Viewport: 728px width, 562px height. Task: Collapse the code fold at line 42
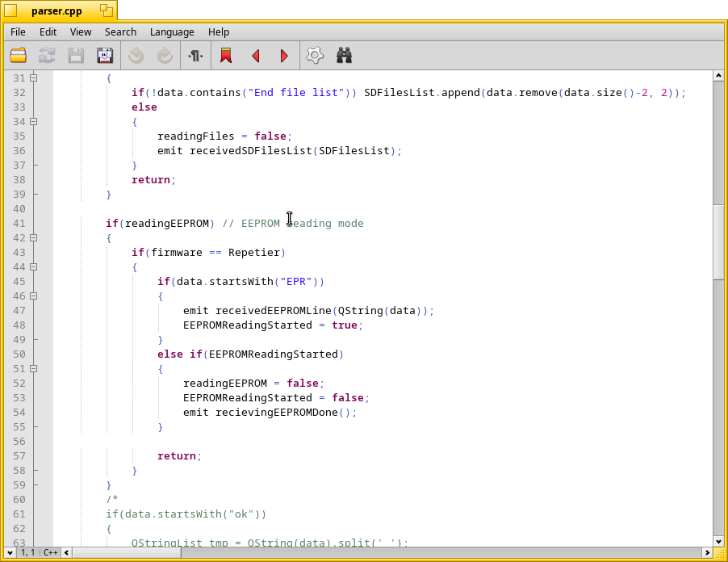(x=33, y=238)
